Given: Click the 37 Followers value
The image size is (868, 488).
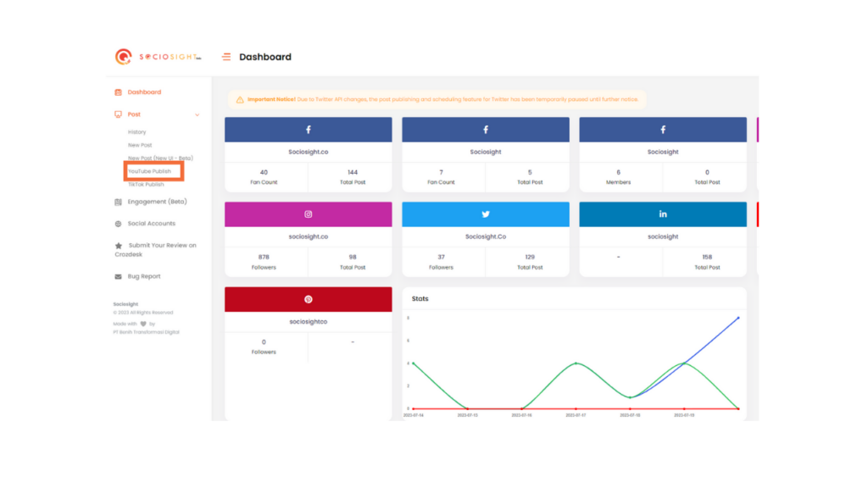Looking at the screenshot, I should tap(441, 257).
